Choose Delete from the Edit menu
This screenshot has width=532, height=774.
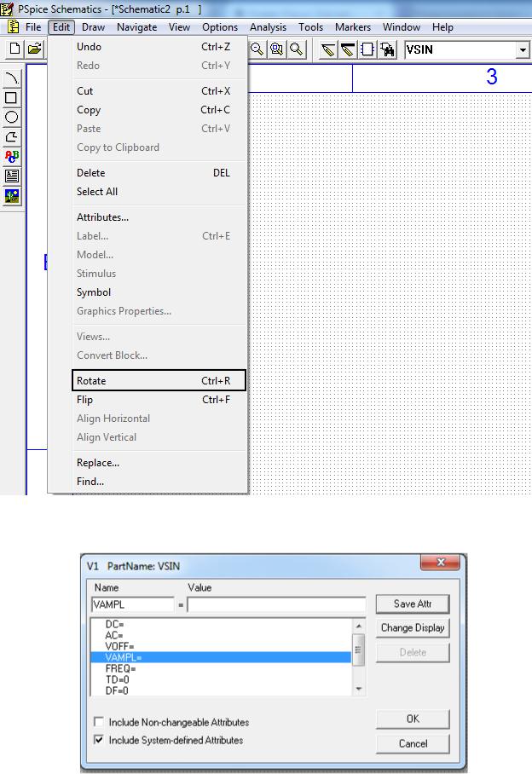pyautogui.click(x=159, y=173)
